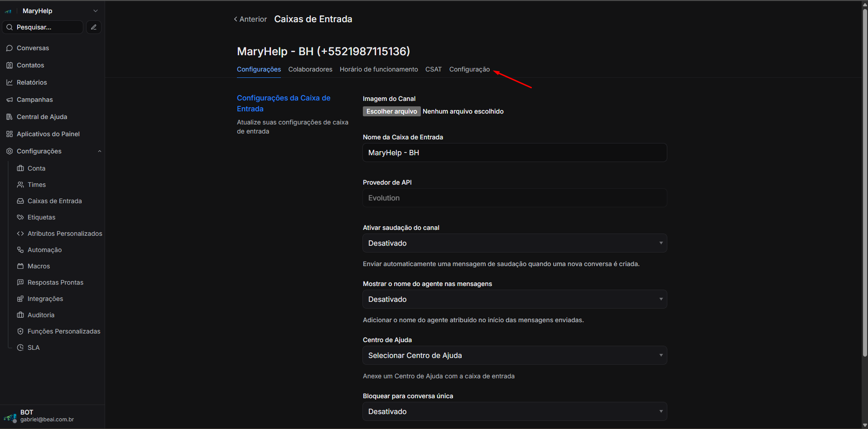Open Conversas from the sidebar icon
This screenshot has width=868, height=429.
[10, 48]
